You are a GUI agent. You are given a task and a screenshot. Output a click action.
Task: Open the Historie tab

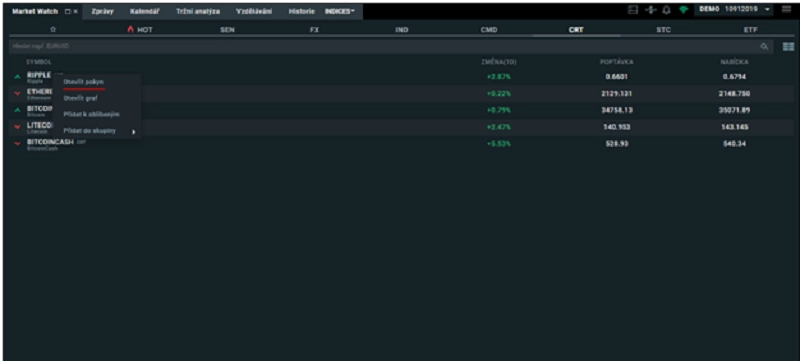pyautogui.click(x=302, y=11)
